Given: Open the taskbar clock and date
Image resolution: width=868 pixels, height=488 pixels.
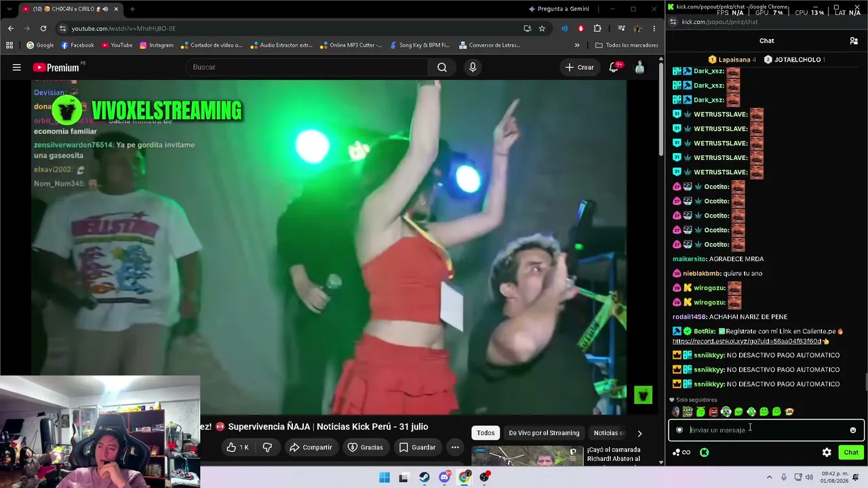Looking at the screenshot, I should coord(835,477).
